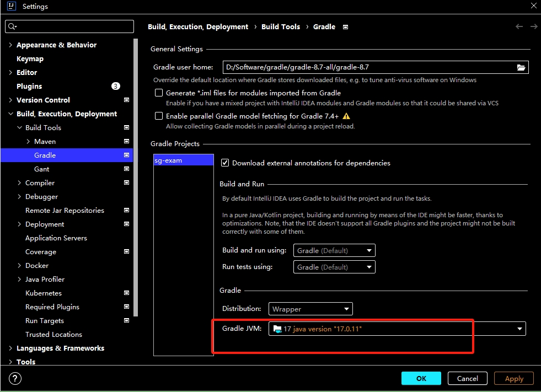Go back with the left arrow icon
This screenshot has height=392, width=541.
(x=519, y=26)
